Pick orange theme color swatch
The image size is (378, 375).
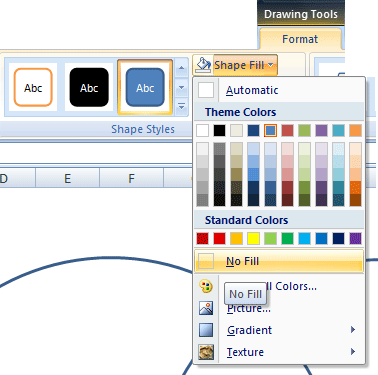[x=355, y=130]
